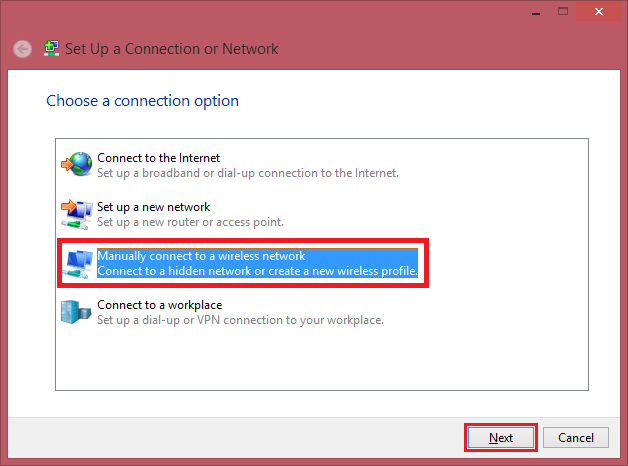Click the hidden network description line
Viewport: 628px width, 466px height.
pos(257,272)
